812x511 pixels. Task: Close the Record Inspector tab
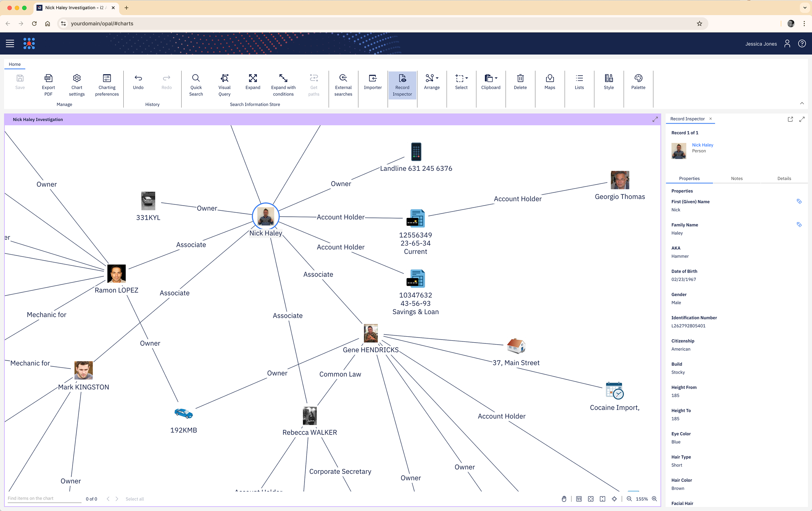coord(710,119)
